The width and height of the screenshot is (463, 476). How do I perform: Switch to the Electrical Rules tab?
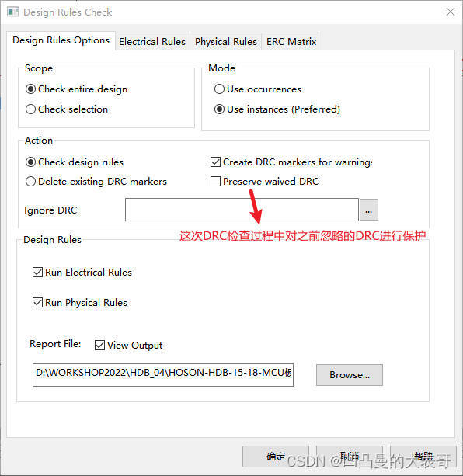click(x=152, y=42)
